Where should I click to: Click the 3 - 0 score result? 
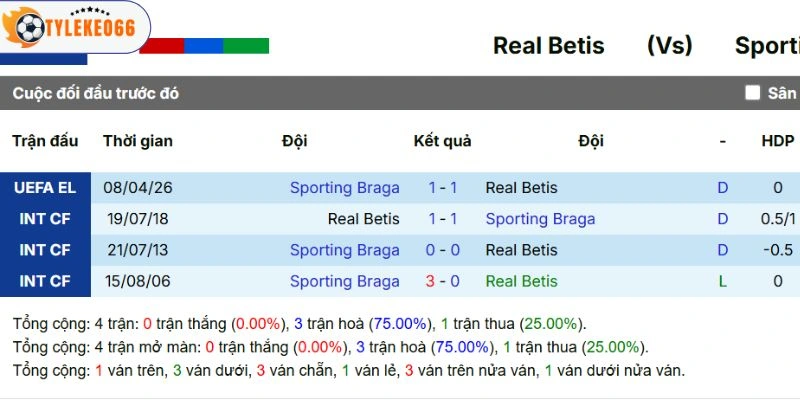coord(442,282)
